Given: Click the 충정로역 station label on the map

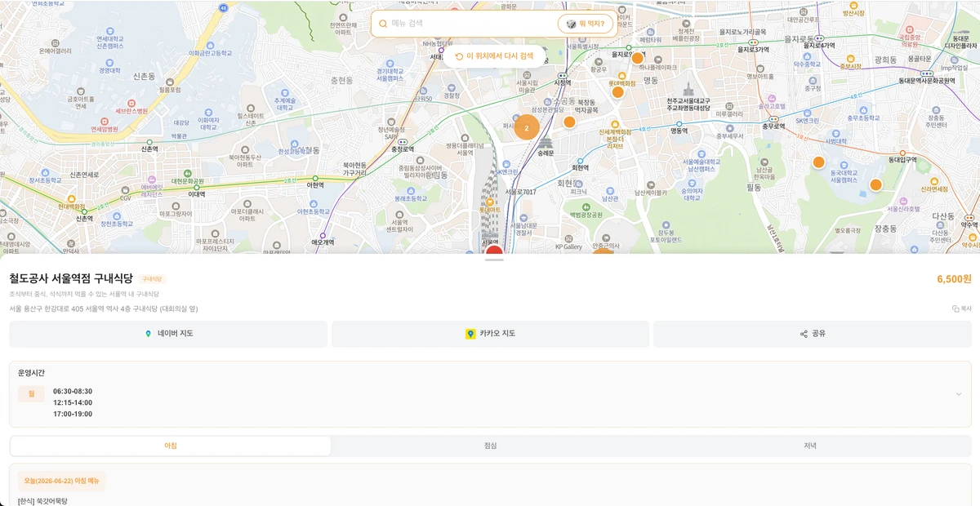Looking at the screenshot, I should tap(403, 149).
